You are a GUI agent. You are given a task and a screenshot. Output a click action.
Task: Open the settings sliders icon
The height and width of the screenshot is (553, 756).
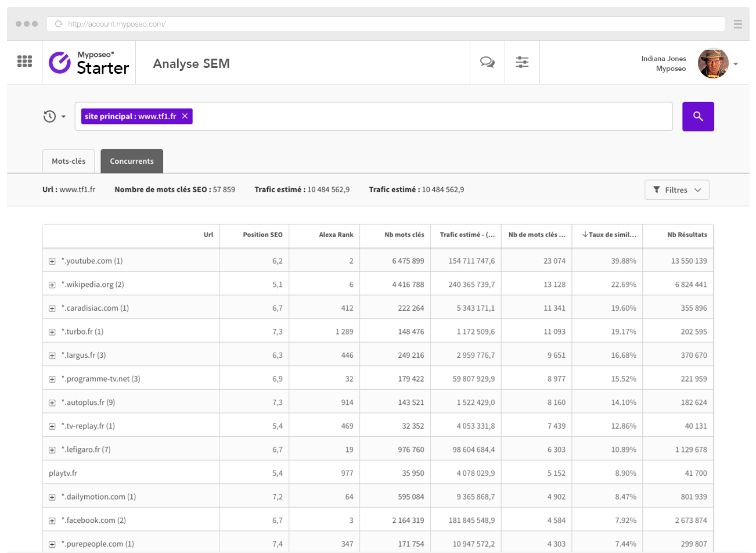pyautogui.click(x=522, y=62)
